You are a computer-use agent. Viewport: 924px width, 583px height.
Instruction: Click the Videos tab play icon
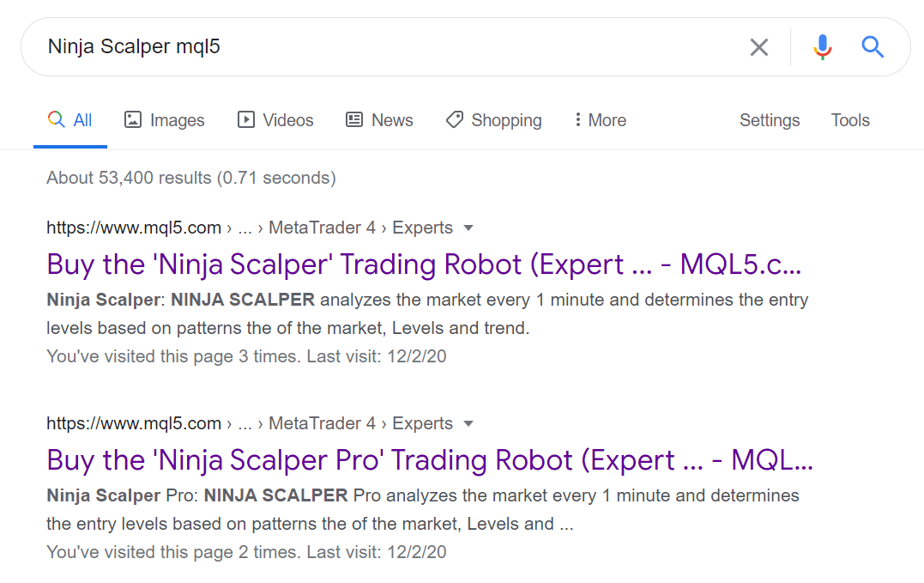pyautogui.click(x=245, y=119)
